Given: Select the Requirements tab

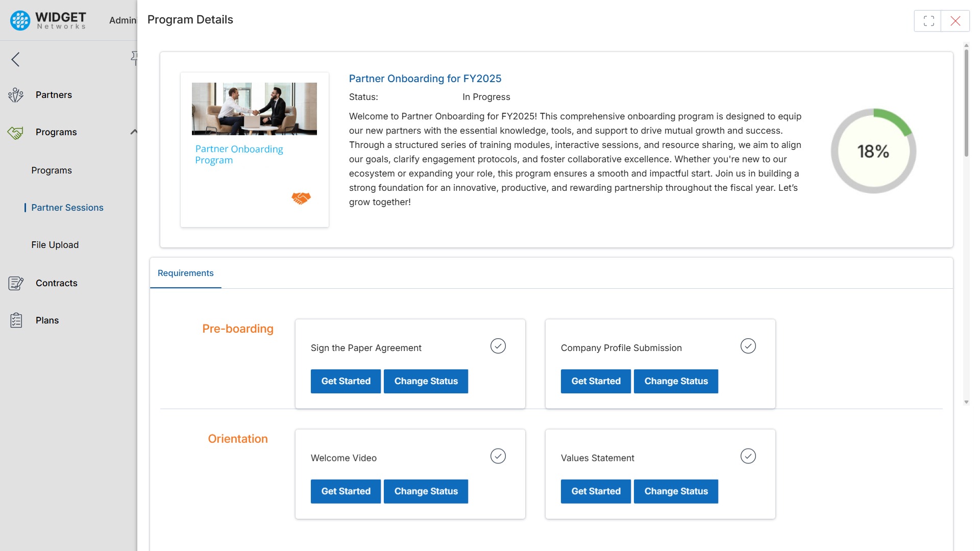Looking at the screenshot, I should (185, 273).
